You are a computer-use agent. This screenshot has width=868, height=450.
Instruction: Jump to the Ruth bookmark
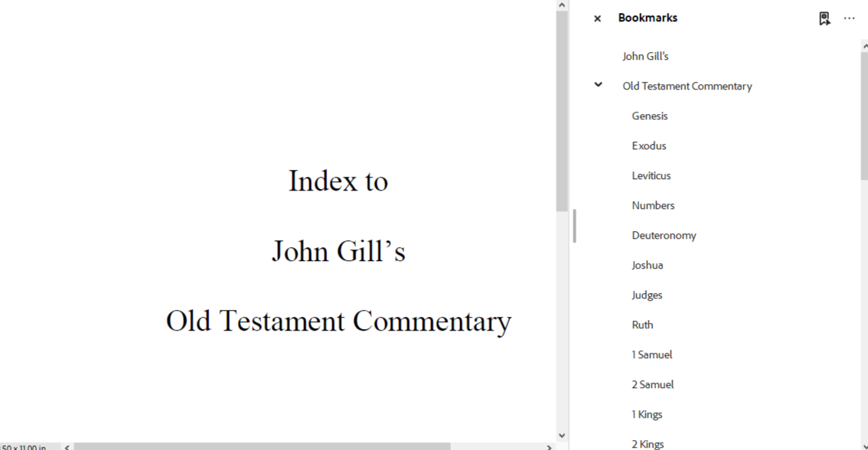tap(642, 324)
